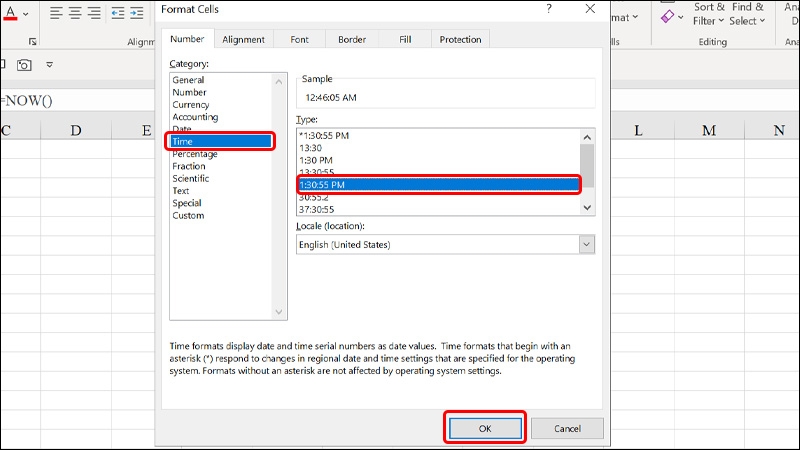Viewport: 800px width, 450px height.
Task: Open the Clear dropdown arrow
Action: click(681, 17)
